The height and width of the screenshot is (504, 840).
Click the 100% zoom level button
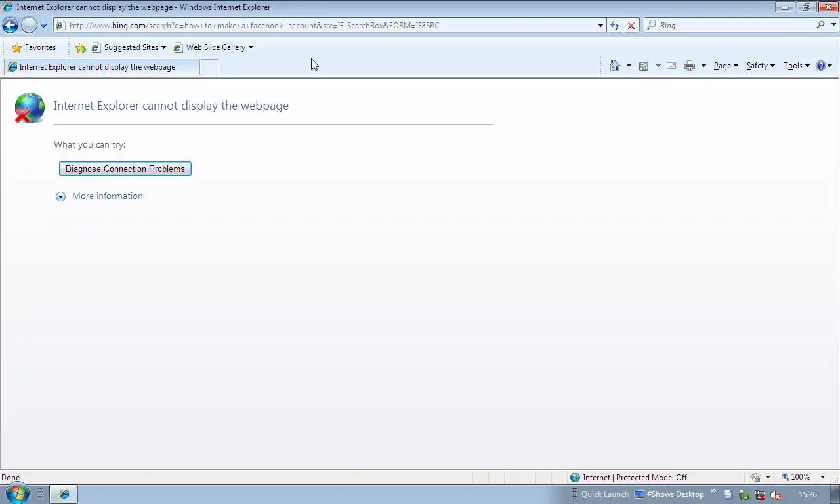tap(795, 477)
